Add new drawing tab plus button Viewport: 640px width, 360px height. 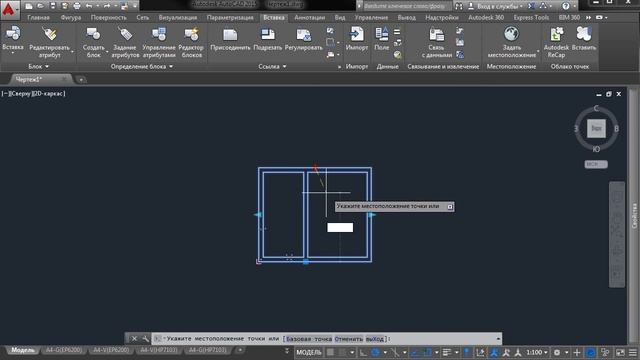(x=81, y=80)
